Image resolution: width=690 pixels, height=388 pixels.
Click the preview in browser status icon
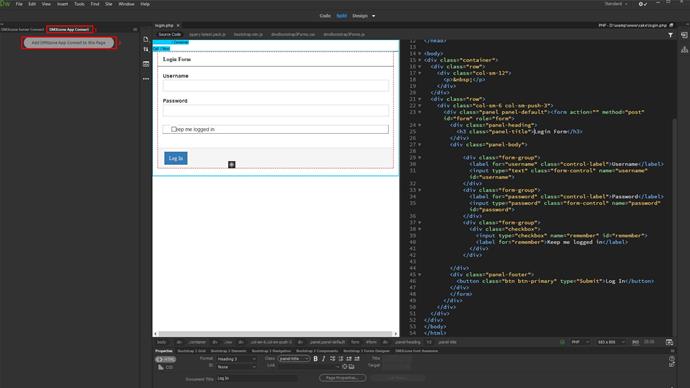(669, 342)
